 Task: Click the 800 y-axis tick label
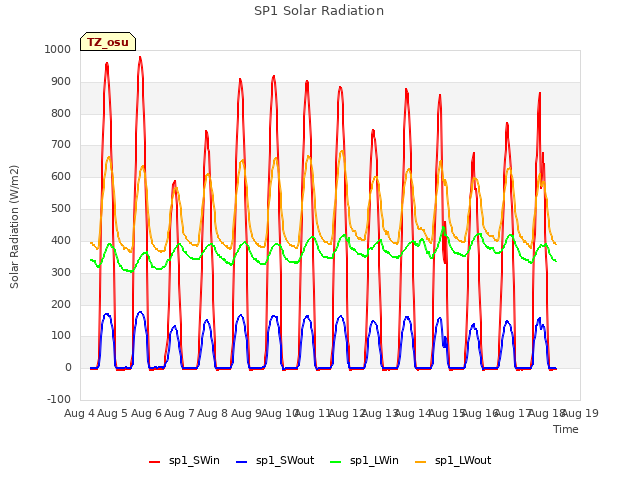[61, 113]
